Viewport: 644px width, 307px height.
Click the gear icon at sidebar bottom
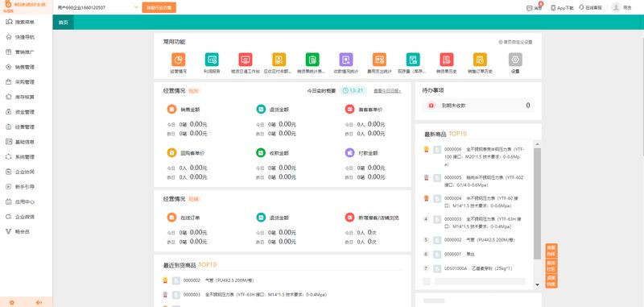tap(12, 302)
